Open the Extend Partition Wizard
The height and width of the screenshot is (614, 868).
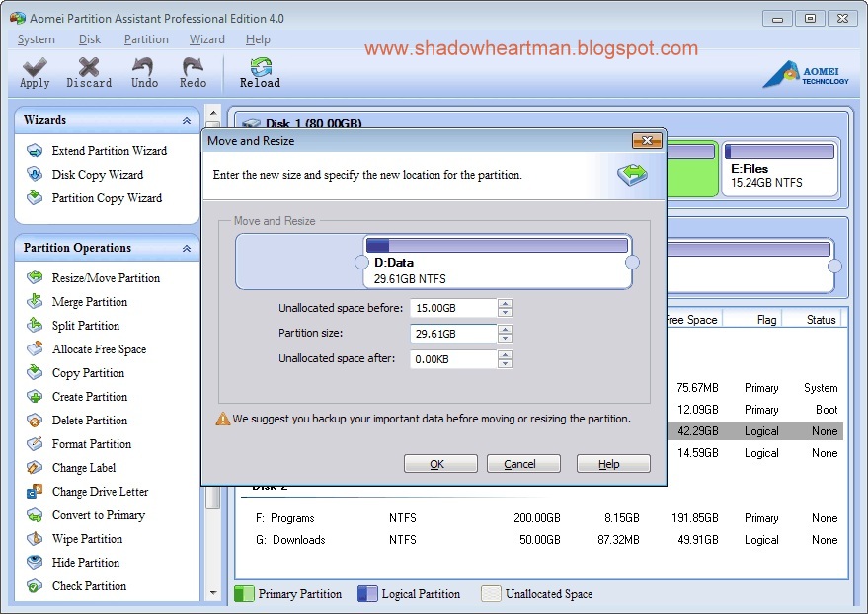(109, 150)
